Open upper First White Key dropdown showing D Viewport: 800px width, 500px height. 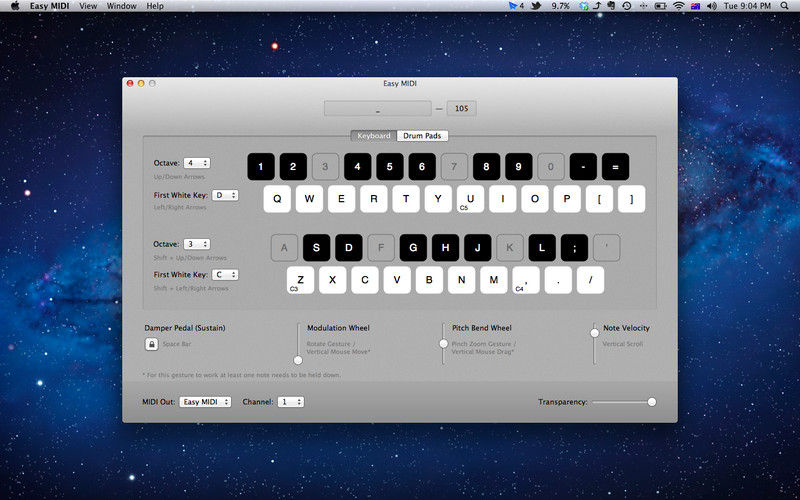[225, 195]
